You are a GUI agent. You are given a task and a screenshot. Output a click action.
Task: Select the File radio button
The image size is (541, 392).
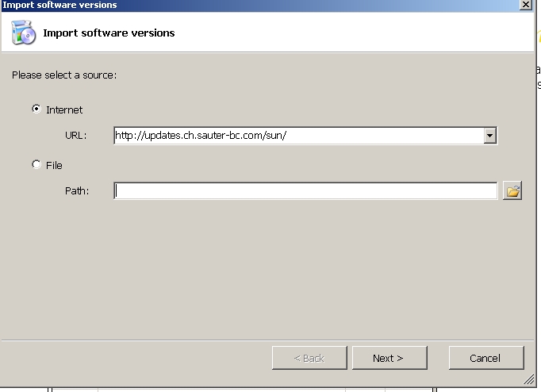[36, 165]
